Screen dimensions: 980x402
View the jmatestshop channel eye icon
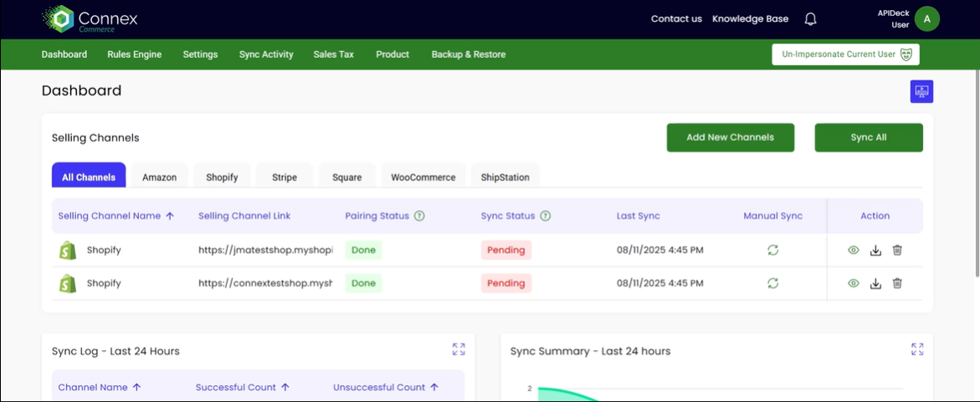coord(854,250)
